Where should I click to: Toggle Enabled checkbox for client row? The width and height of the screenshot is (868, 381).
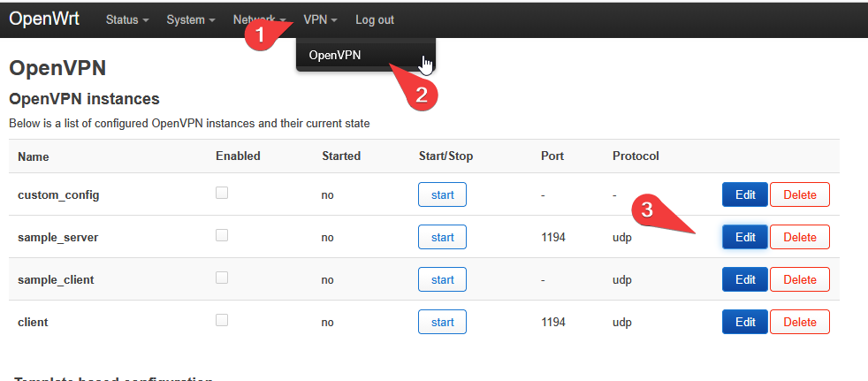(222, 320)
